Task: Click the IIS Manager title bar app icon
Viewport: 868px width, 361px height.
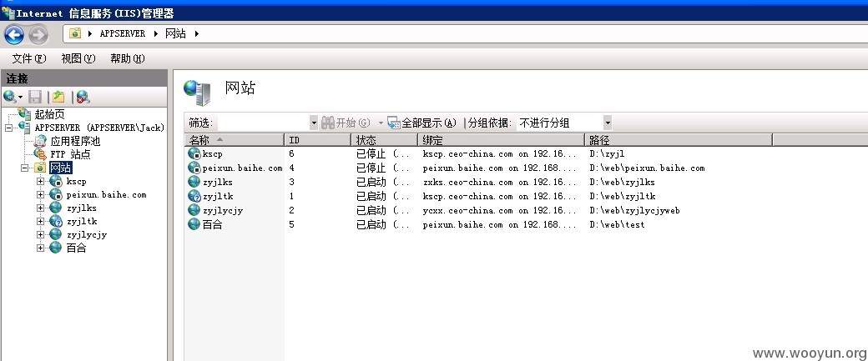Action: (x=8, y=13)
